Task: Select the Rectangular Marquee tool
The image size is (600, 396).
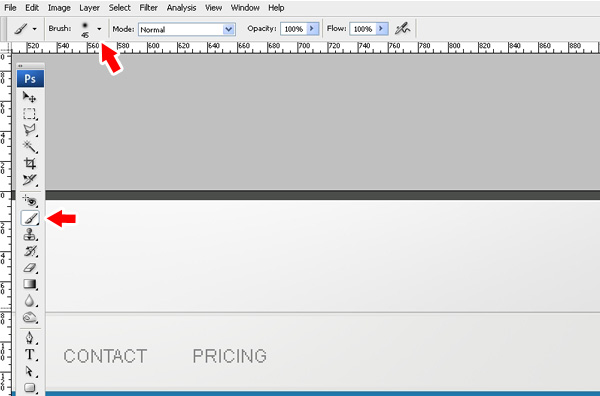Action: coord(29,114)
